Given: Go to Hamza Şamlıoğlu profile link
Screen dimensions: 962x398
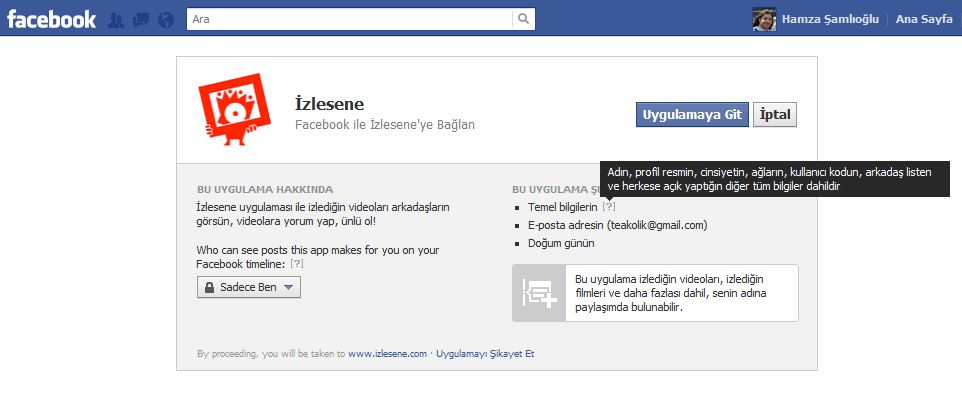Looking at the screenshot, I should click(830, 19).
